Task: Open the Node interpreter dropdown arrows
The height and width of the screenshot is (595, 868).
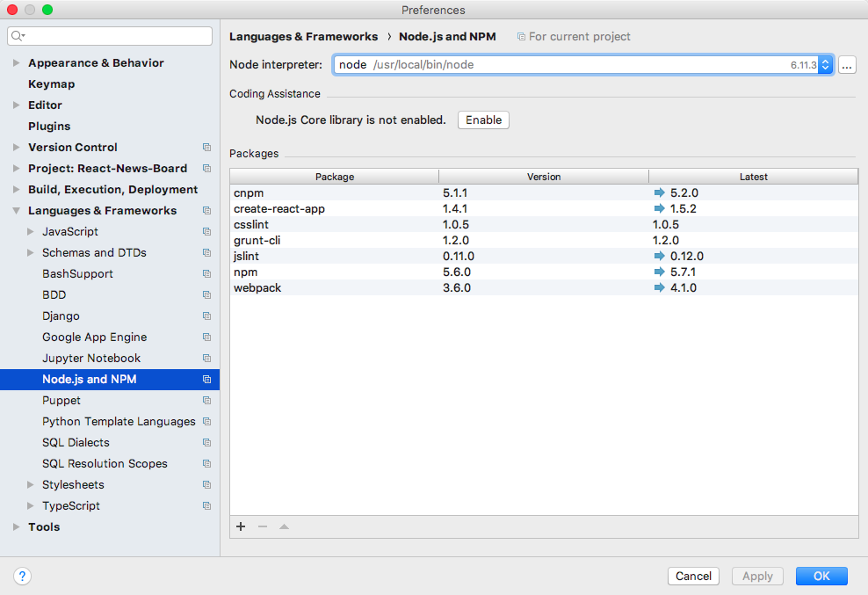Action: pyautogui.click(x=825, y=65)
